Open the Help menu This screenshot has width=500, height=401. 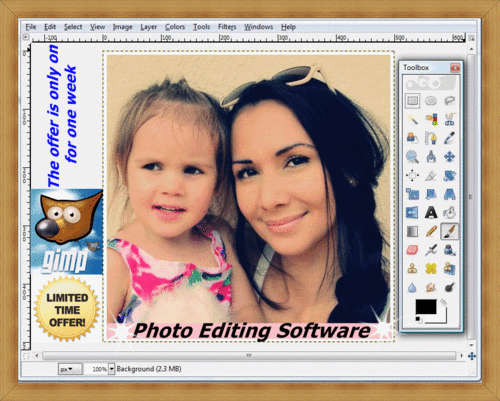[x=288, y=27]
